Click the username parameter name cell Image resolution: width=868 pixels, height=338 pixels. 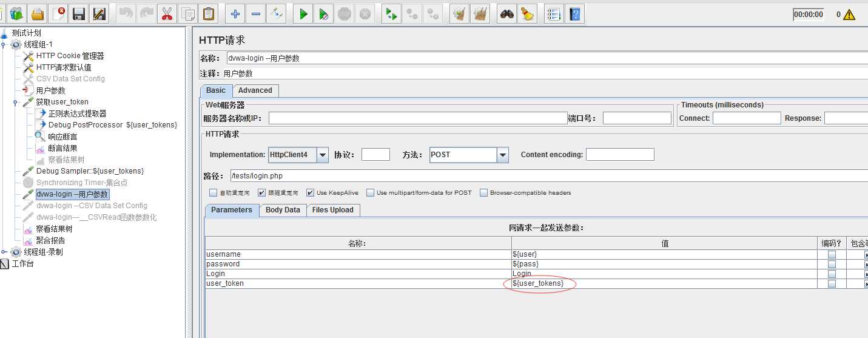[358, 254]
